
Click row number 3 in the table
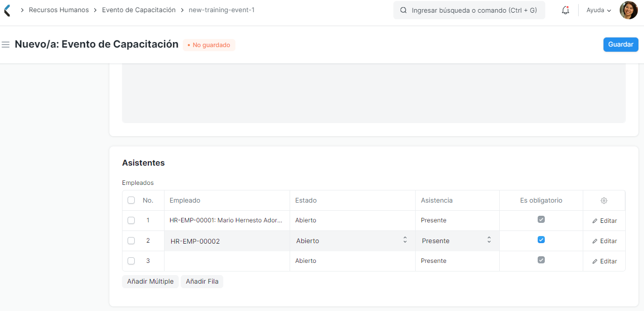pyautogui.click(x=148, y=261)
